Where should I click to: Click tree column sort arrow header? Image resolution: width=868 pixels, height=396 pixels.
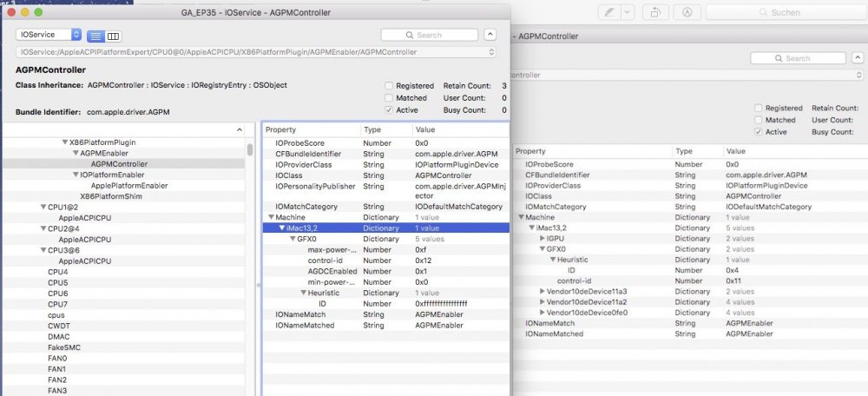240,129
